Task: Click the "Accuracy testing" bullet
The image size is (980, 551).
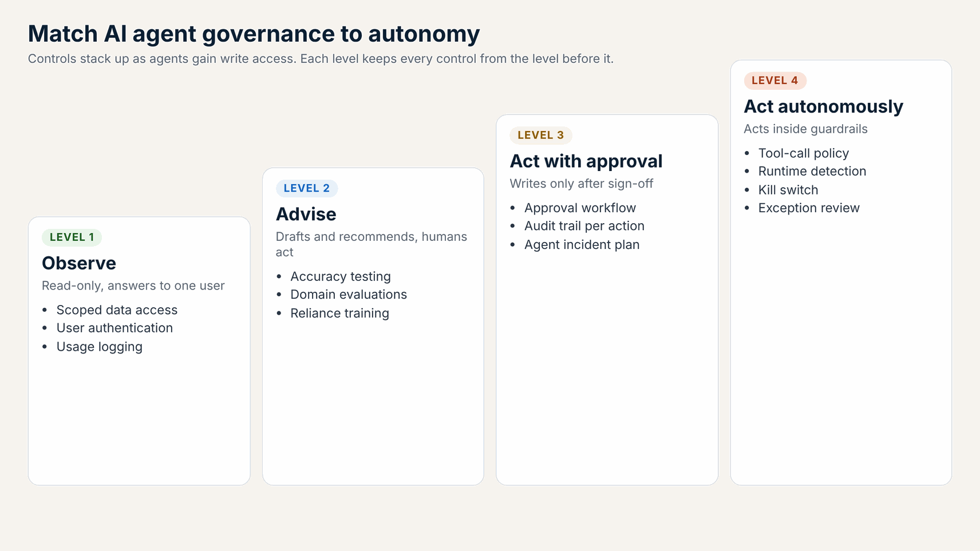Action: 341,276
